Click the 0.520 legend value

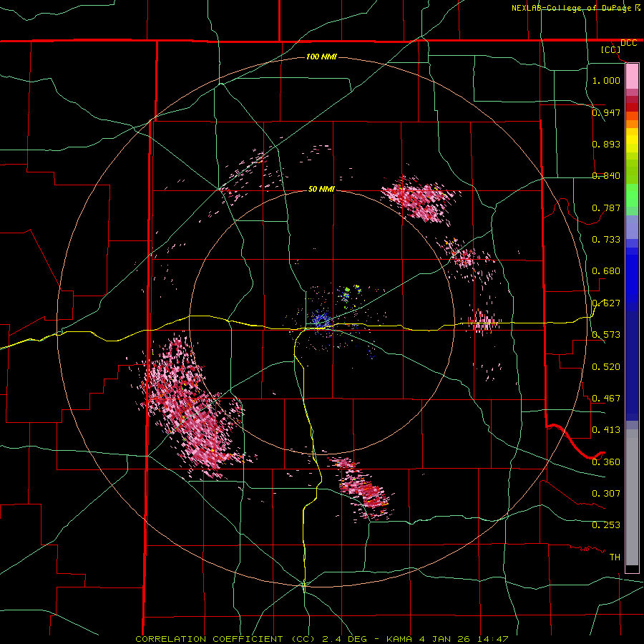(x=606, y=367)
